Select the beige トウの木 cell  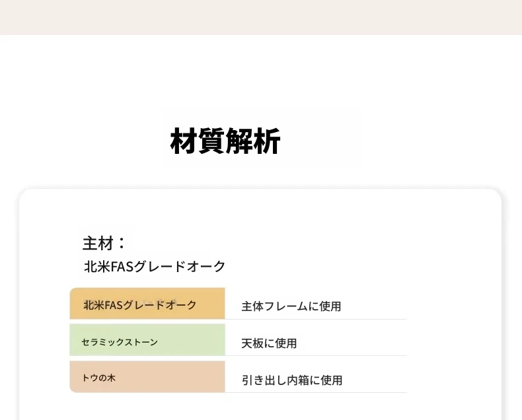(x=147, y=376)
